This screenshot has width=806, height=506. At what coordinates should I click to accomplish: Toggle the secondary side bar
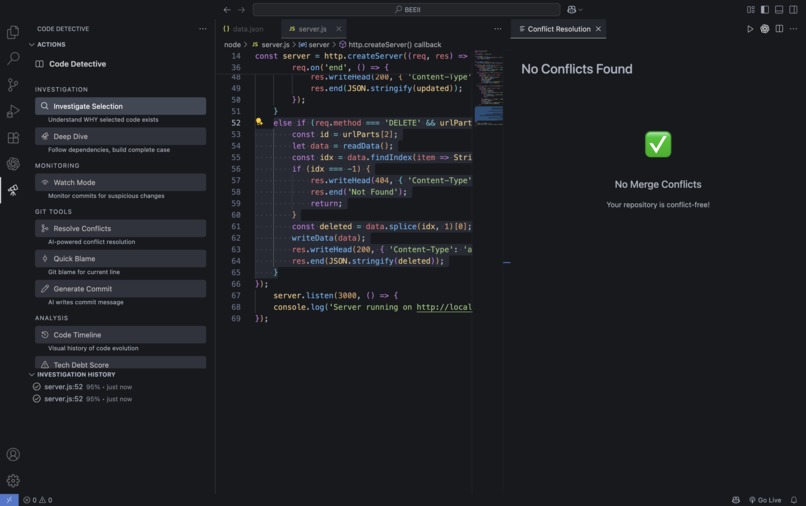point(794,10)
